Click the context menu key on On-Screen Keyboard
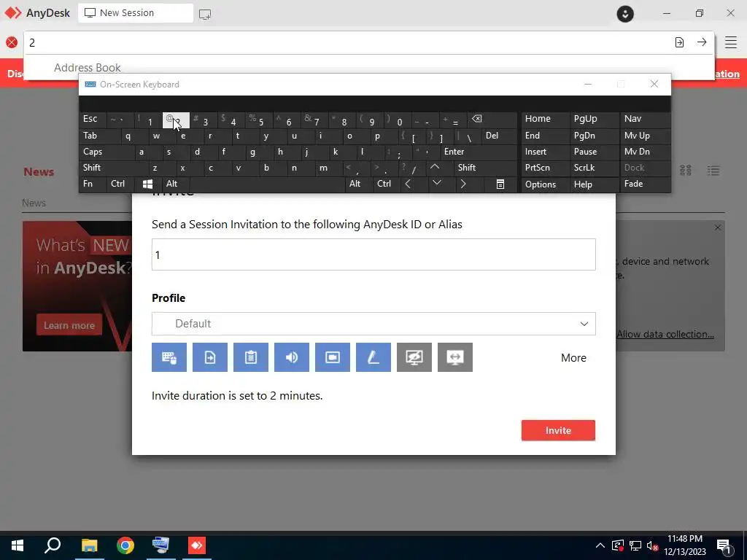Viewport: 747px width, 560px height. coord(500,184)
